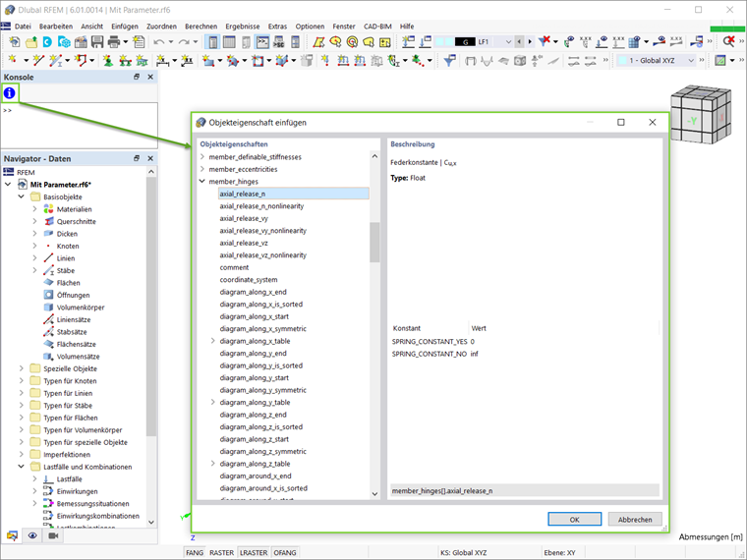Screen dimensions: 747x560
Task: Click the new member tool icon
Action: tap(56, 61)
